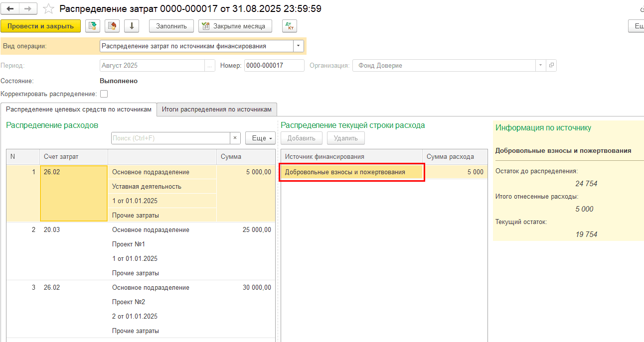The image size is (644, 342).
Task: Click the forward navigation arrow
Action: click(28, 9)
